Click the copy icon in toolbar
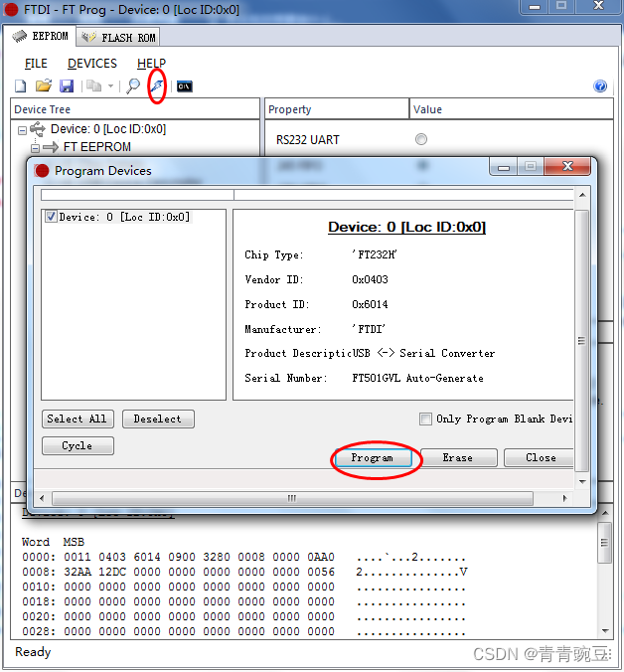The image size is (624, 672). point(93,86)
